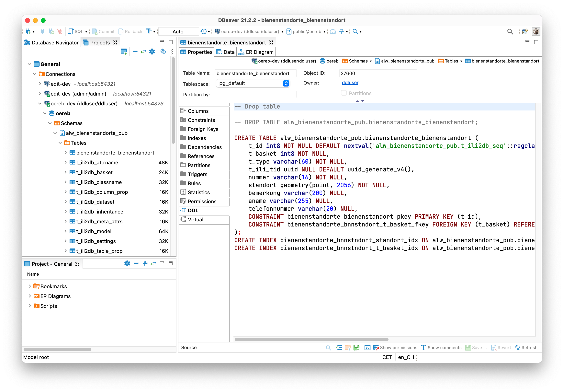Expand the t_ili2db_basket table node
The image size is (564, 392).
[65, 172]
